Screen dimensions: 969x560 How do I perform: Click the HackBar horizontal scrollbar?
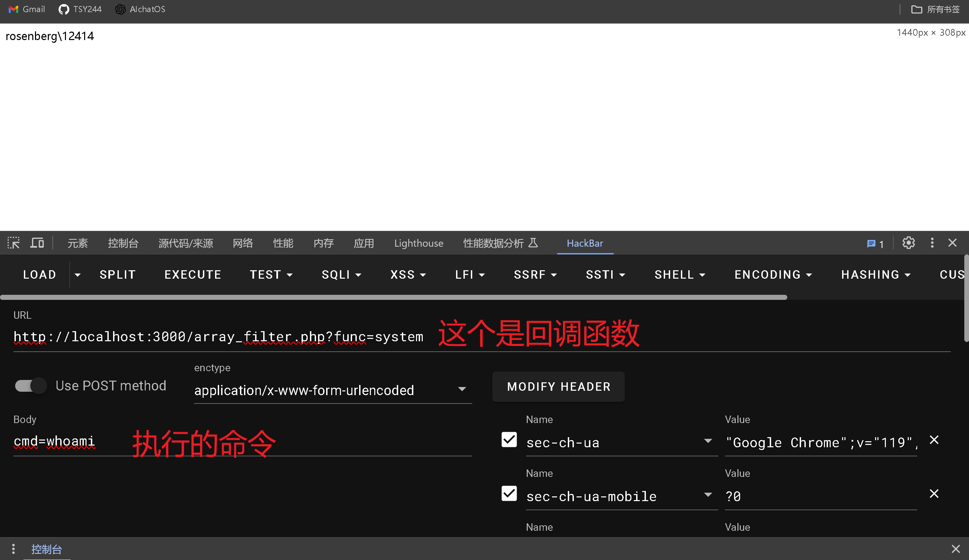[393, 297]
